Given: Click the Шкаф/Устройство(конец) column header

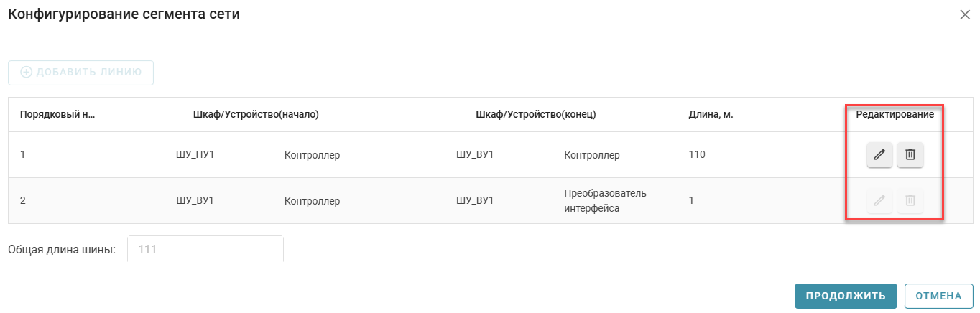Looking at the screenshot, I should [536, 114].
